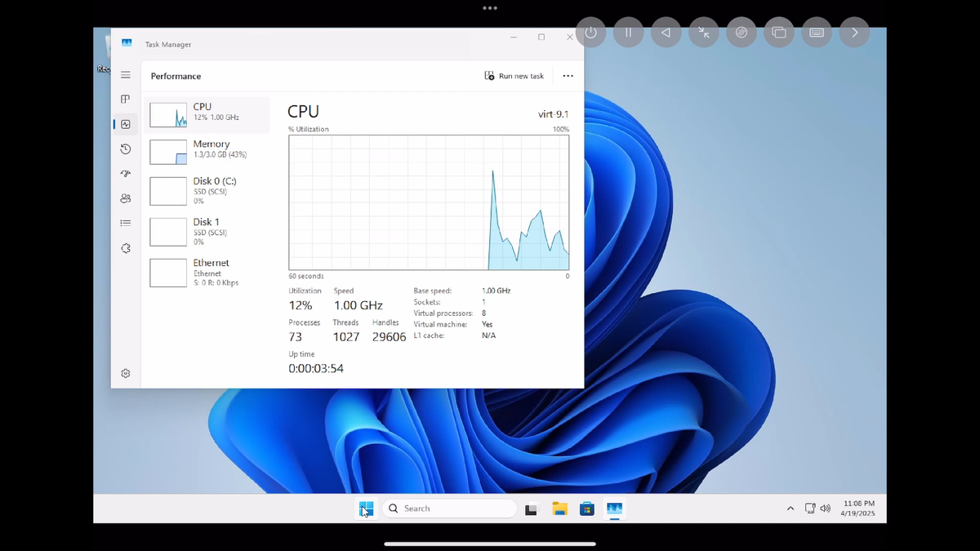Click the volume speaker tray icon
This screenshot has width=980, height=551.
pyautogui.click(x=825, y=509)
